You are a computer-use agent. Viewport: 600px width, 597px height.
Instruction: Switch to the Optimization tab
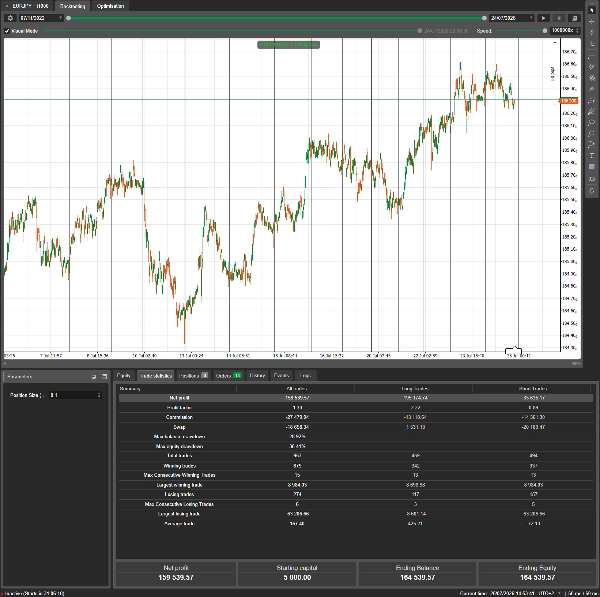click(x=110, y=6)
